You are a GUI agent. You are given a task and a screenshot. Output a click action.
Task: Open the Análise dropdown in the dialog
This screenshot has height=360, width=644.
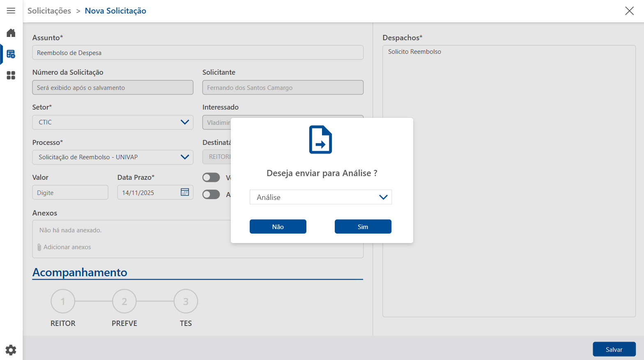point(320,197)
